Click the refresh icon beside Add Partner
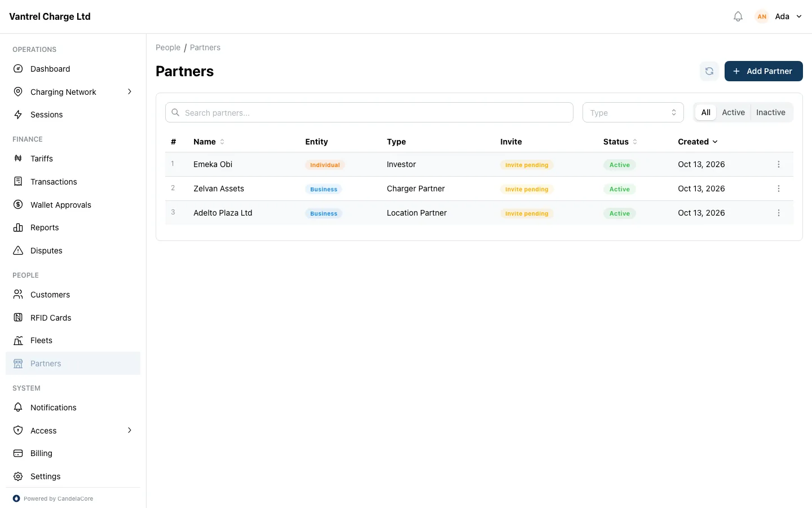 pyautogui.click(x=709, y=71)
